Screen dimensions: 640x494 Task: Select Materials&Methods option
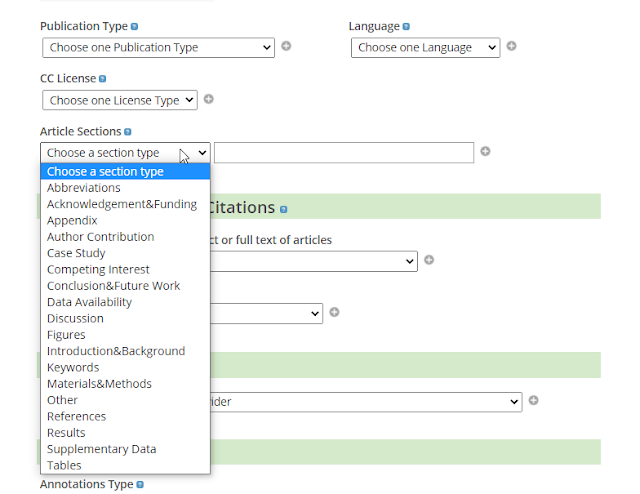point(125,384)
